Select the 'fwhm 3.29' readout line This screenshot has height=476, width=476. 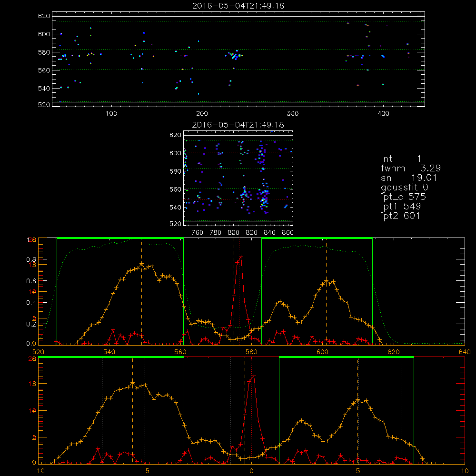[411, 168]
